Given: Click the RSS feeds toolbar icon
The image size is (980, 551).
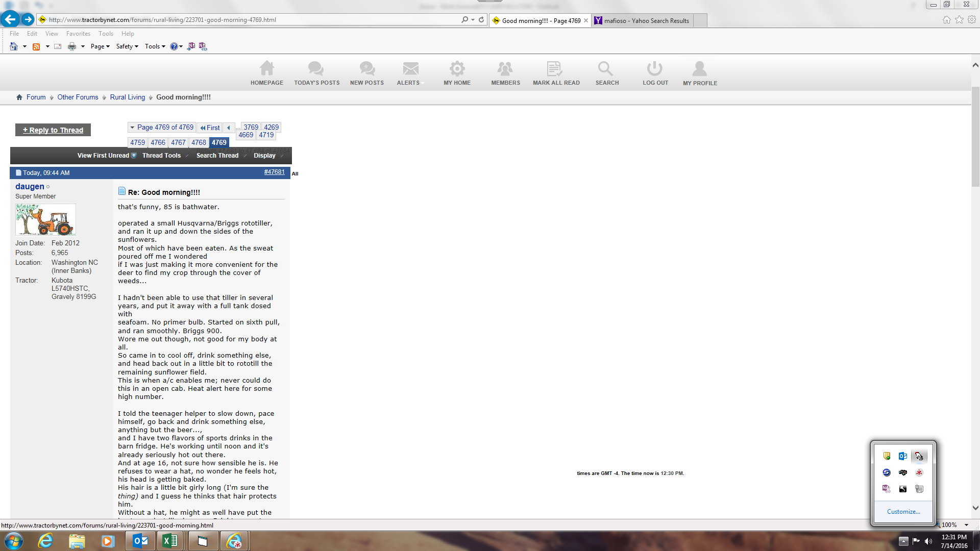Looking at the screenshot, I should click(x=36, y=46).
